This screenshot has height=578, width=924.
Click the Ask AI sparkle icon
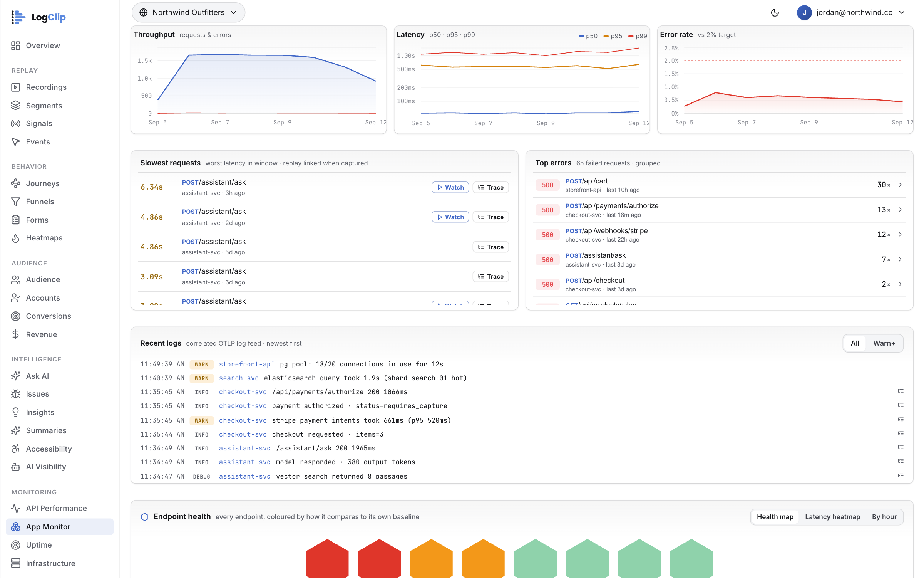(15, 376)
